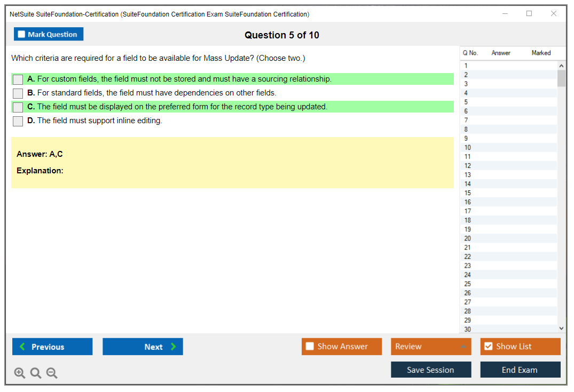Viewport: 574px width, 392px height.
Task: Check answer option A checkbox
Action: click(18, 79)
